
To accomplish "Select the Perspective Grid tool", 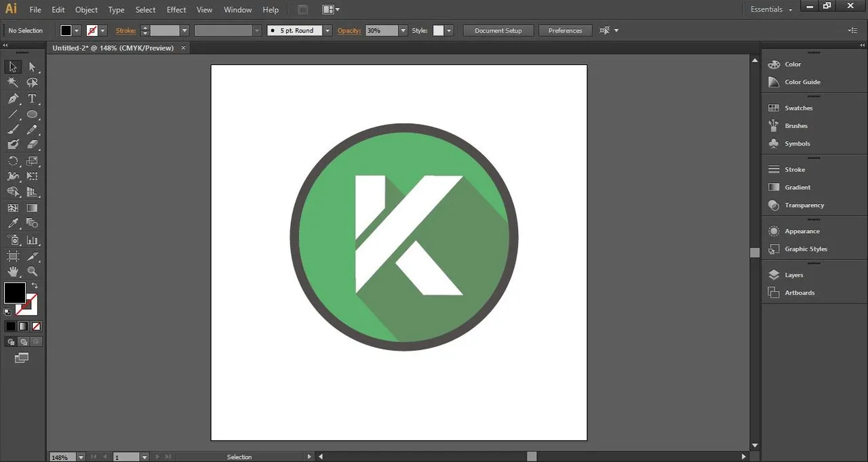I will coord(32,192).
